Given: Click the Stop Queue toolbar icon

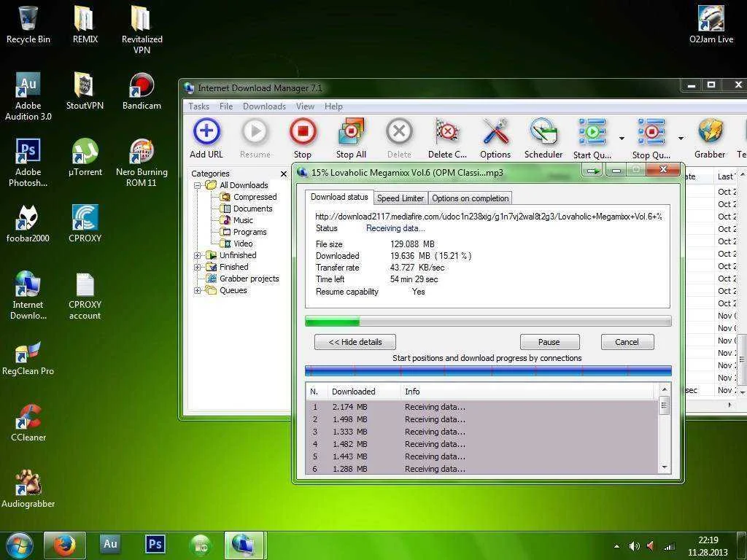Looking at the screenshot, I should pyautogui.click(x=651, y=138).
